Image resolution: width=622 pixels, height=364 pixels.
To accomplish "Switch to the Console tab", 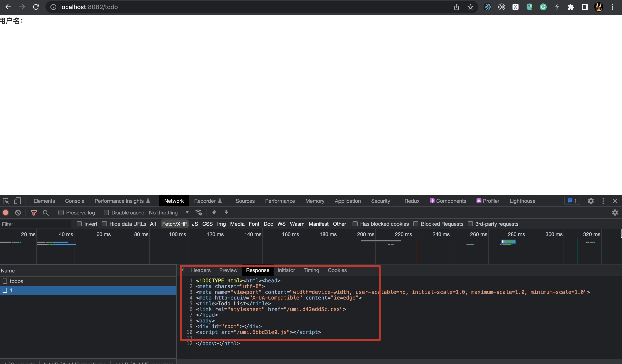I will pyautogui.click(x=74, y=201).
